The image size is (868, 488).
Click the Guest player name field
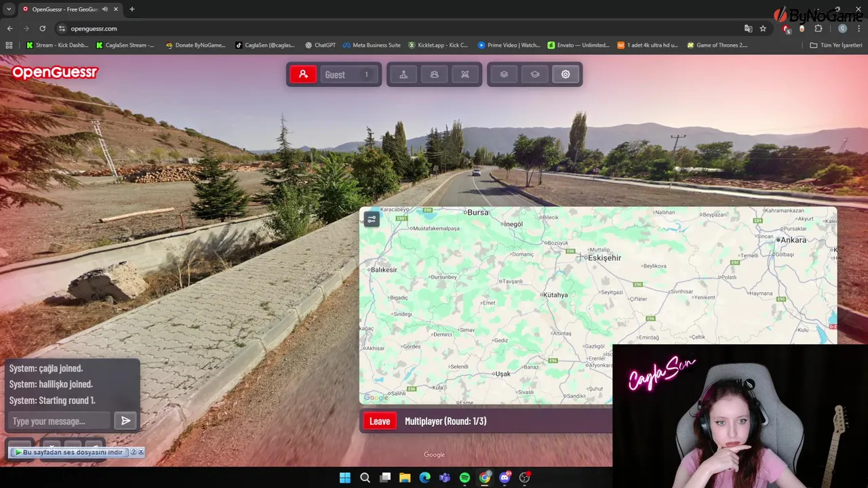348,75
